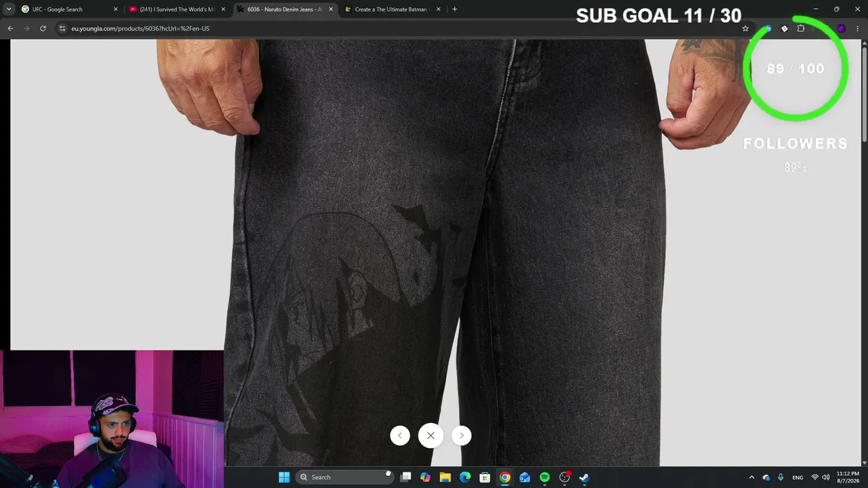Open Task View from the taskbar
The height and width of the screenshot is (488, 868).
tap(406, 477)
